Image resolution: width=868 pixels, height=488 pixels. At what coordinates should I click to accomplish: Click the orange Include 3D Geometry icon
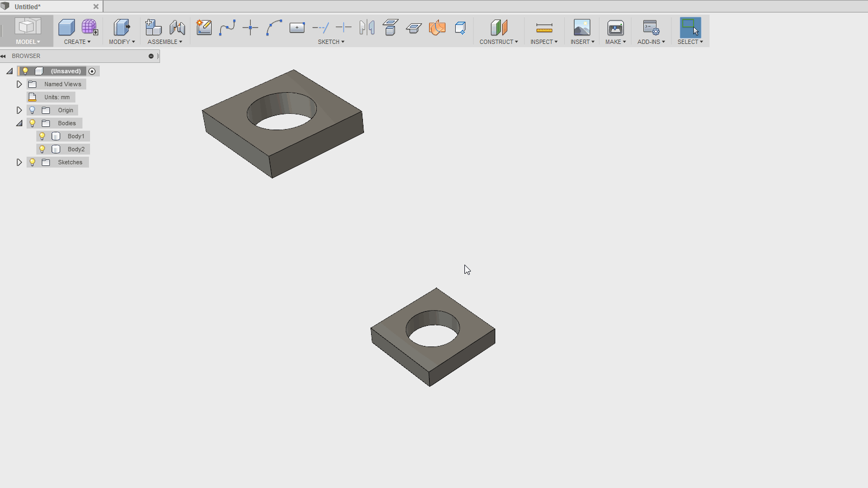[437, 28]
